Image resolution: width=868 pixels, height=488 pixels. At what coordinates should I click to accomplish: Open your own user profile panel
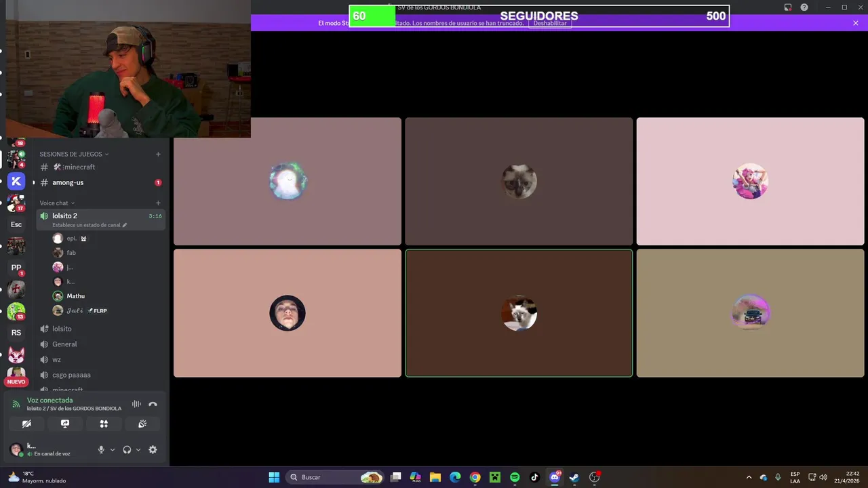pos(48,449)
